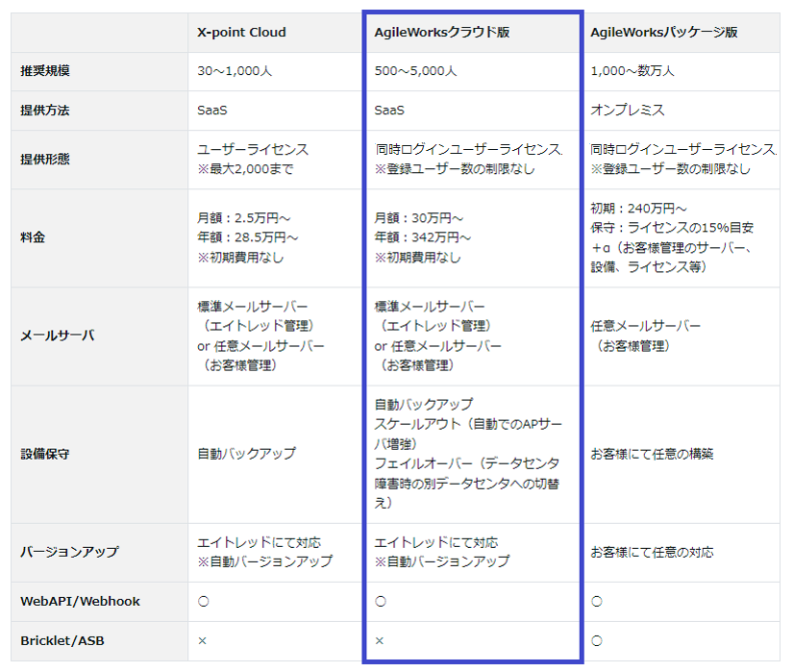Click the お客様にて任意の構築 cell
This screenshot has width=793, height=672.
[x=652, y=454]
